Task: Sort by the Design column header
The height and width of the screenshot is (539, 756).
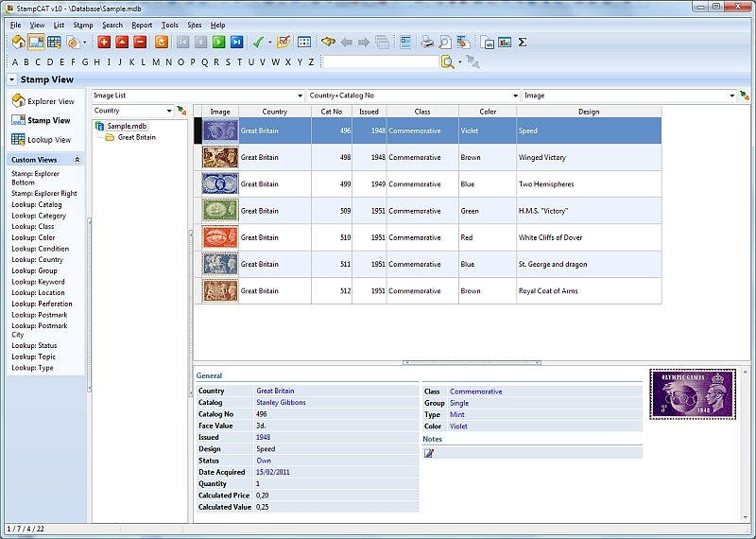Action: (x=589, y=112)
